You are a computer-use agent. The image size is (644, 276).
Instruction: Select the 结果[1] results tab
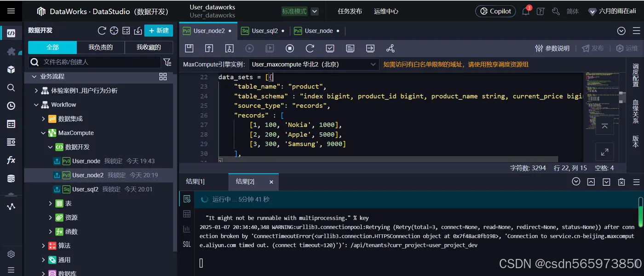195,182
